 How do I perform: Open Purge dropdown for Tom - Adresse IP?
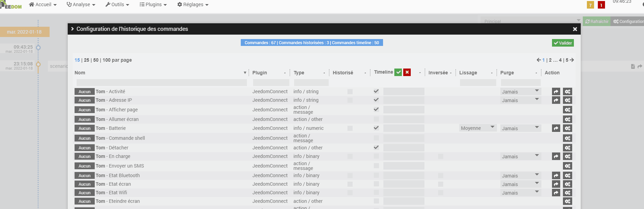tap(521, 100)
